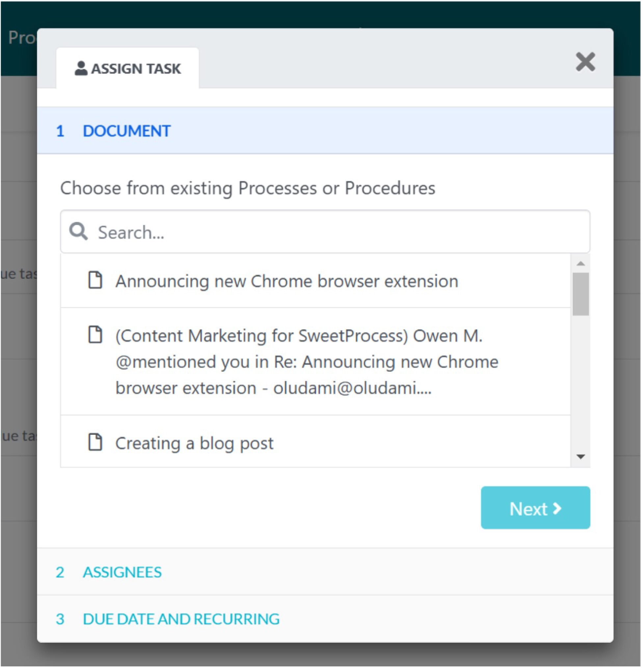Close the Assign Task dialog with X

tap(586, 62)
